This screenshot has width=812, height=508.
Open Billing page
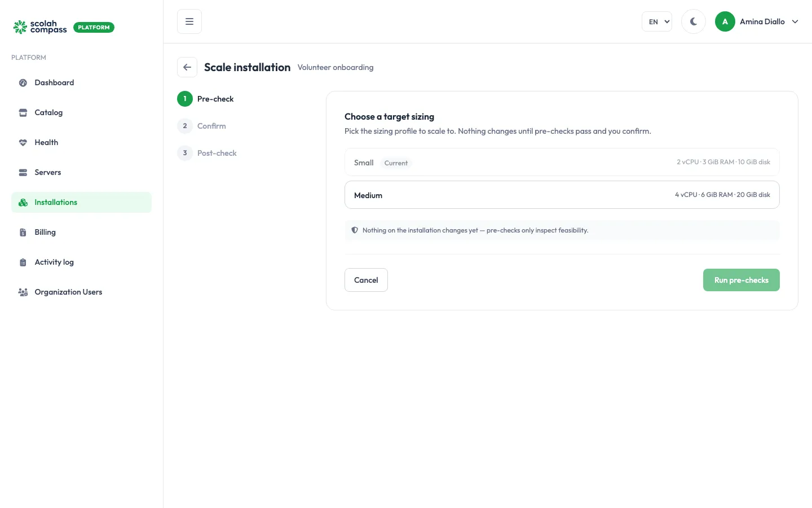pos(81,233)
